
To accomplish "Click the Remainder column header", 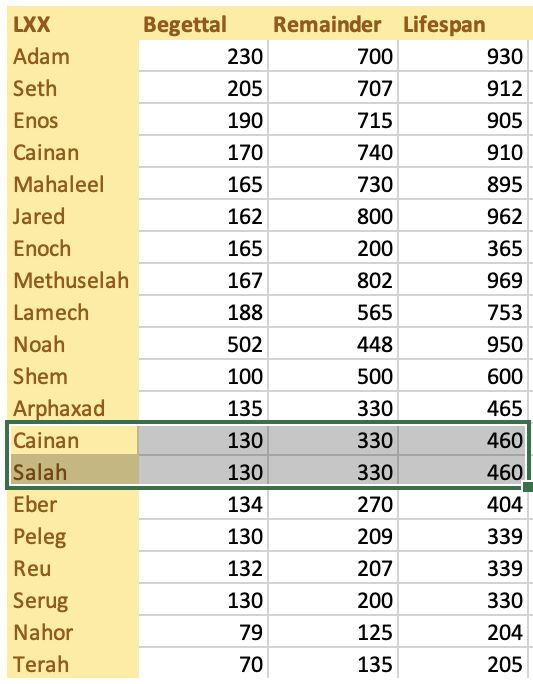I will (333, 24).
